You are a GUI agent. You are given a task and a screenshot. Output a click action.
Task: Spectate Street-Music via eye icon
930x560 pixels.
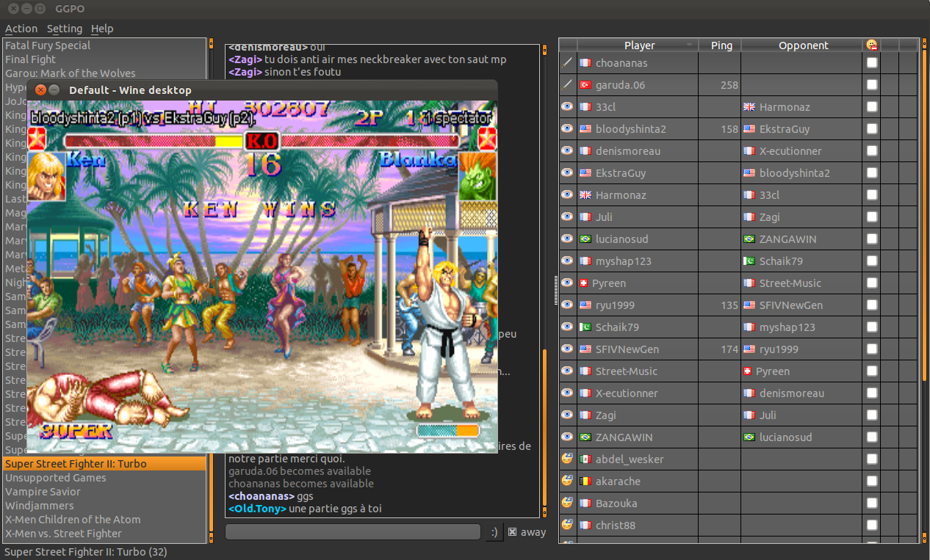(x=567, y=371)
